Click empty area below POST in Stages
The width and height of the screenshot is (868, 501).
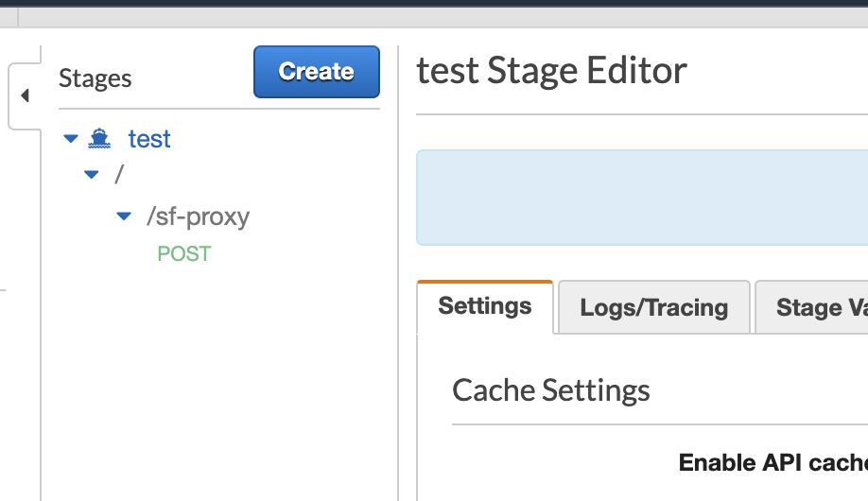point(217,378)
